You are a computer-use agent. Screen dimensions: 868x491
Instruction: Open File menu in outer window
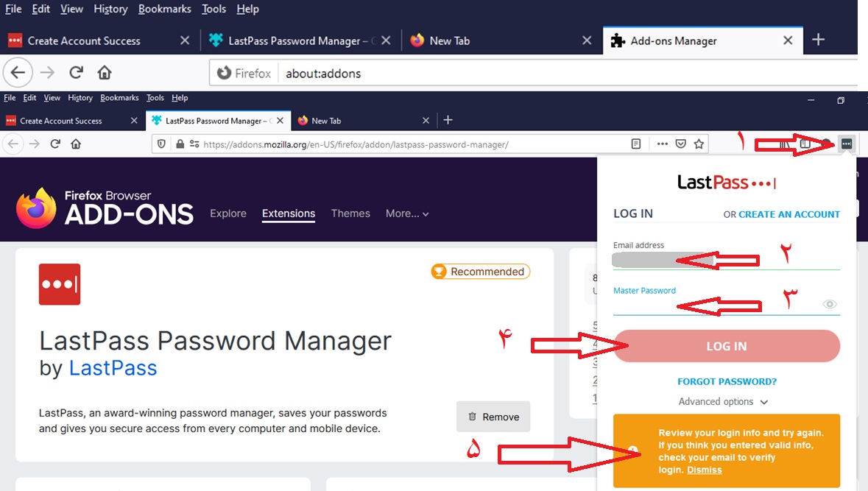pyautogui.click(x=13, y=9)
